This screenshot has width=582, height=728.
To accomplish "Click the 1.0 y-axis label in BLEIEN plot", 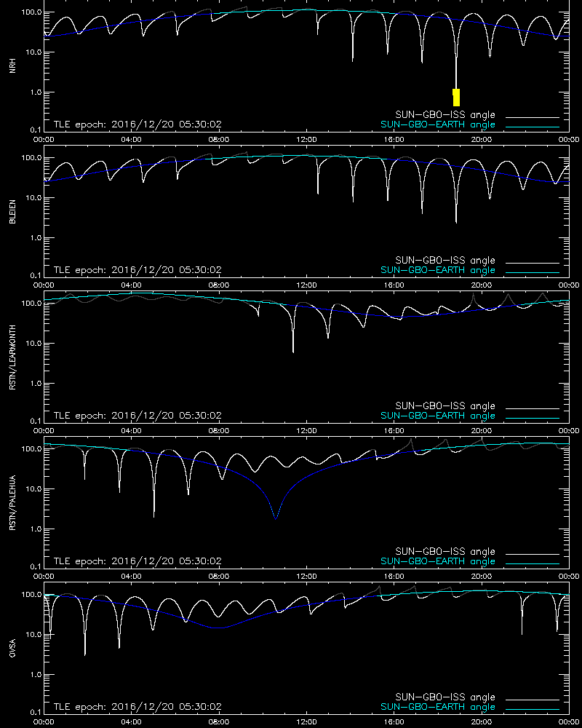I will point(35,238).
